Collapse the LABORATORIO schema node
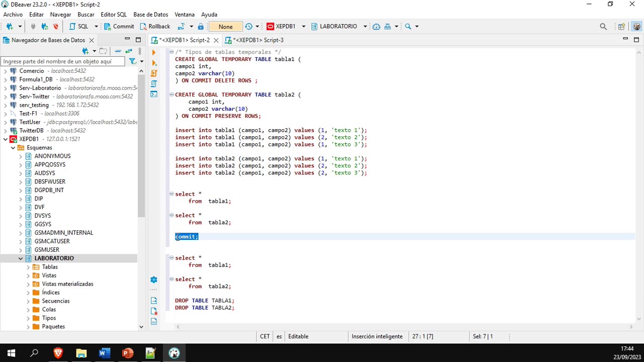Viewport: 644px width, 362px height. click(21, 258)
